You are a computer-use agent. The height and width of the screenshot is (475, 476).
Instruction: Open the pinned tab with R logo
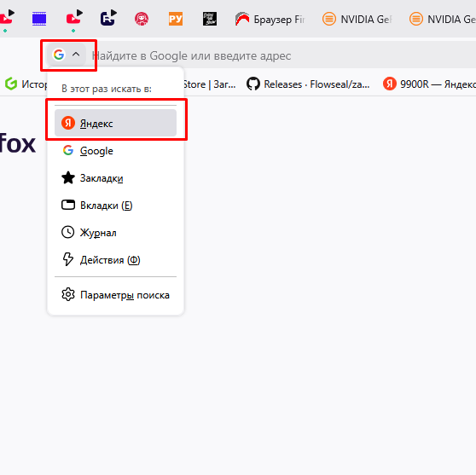tap(108, 18)
